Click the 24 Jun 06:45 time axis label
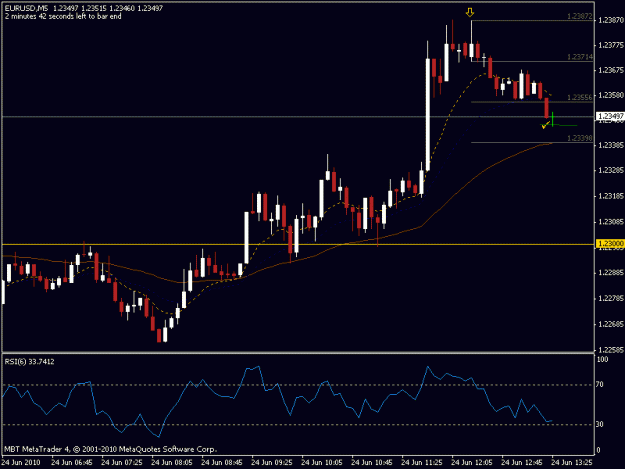This screenshot has height=469, width=625. pos(72,463)
